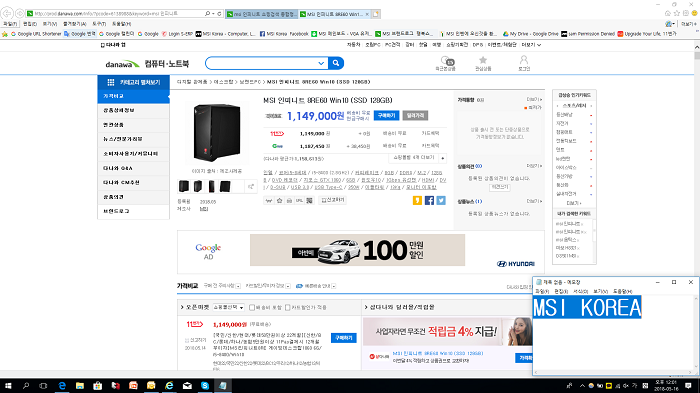This screenshot has height=393, width=700.
Task: Switch to the MSI Infinite 8RE60 browser tab
Action: click(x=334, y=14)
